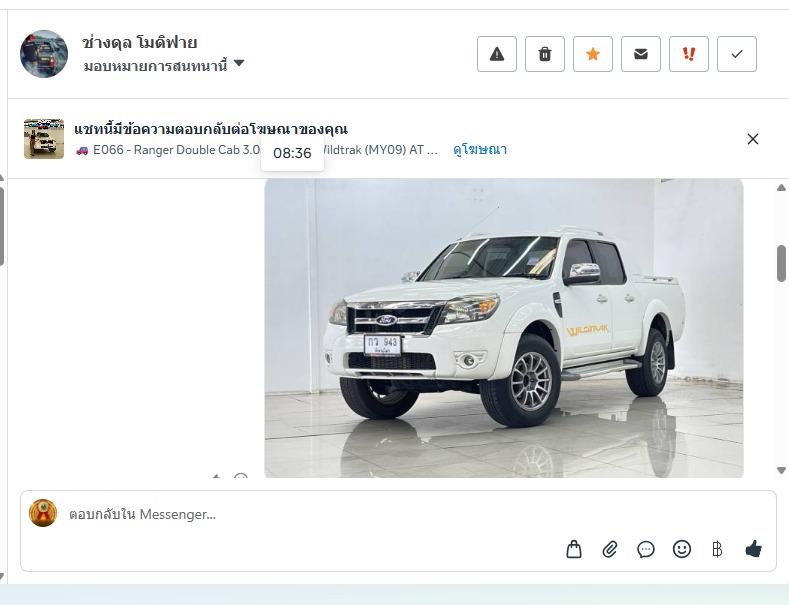789x605 pixels.
Task: Toggle the orange star follow-up flag
Action: coord(593,54)
